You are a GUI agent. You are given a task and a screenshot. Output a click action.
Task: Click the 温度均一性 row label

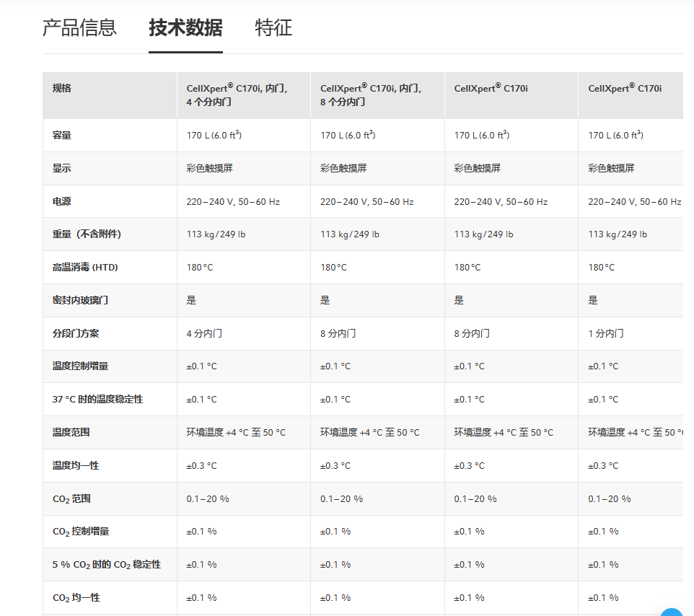[x=76, y=465]
